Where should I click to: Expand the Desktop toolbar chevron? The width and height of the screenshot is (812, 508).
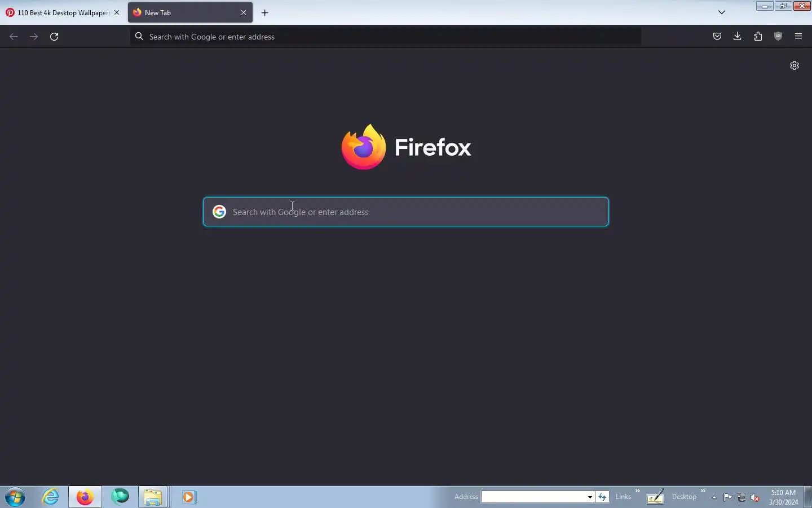point(703,491)
